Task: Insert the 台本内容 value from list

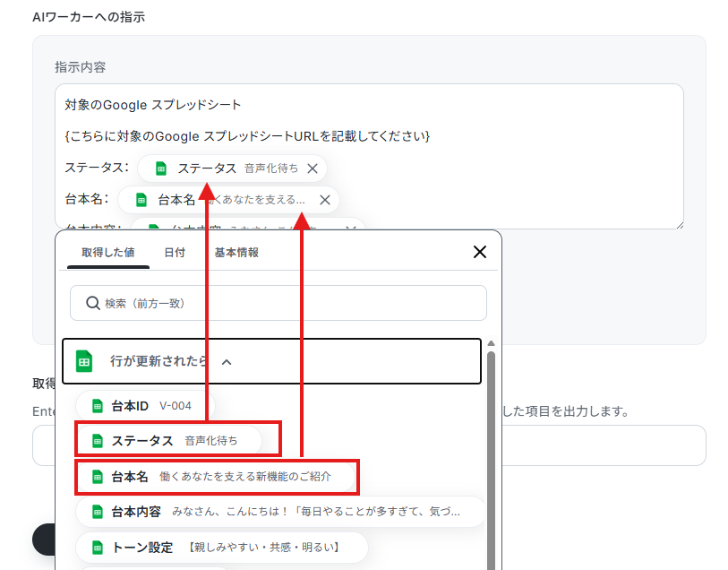Action: tap(280, 512)
